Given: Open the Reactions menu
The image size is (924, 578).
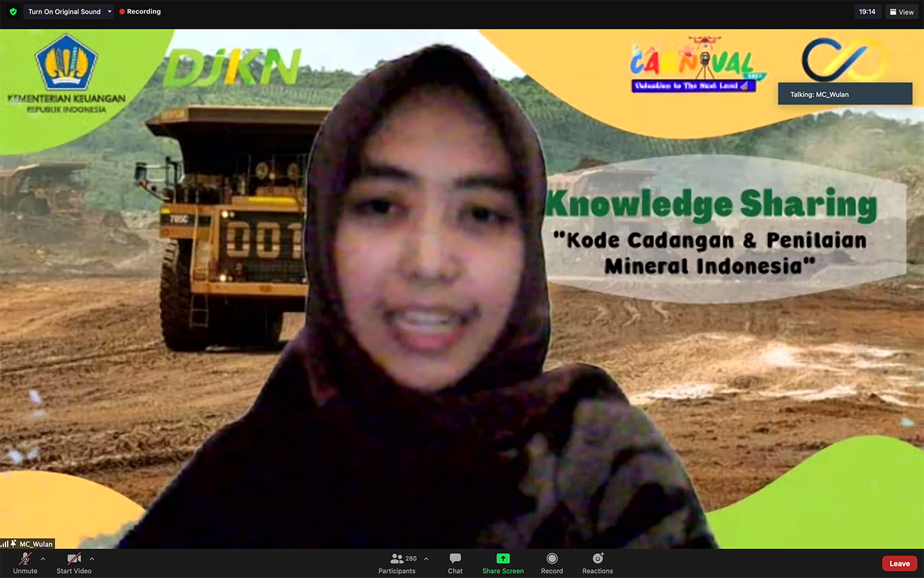Looking at the screenshot, I should [x=597, y=562].
